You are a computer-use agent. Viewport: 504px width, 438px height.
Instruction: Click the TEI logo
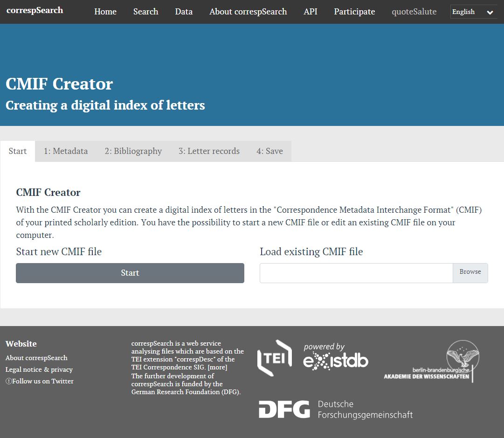click(x=275, y=358)
